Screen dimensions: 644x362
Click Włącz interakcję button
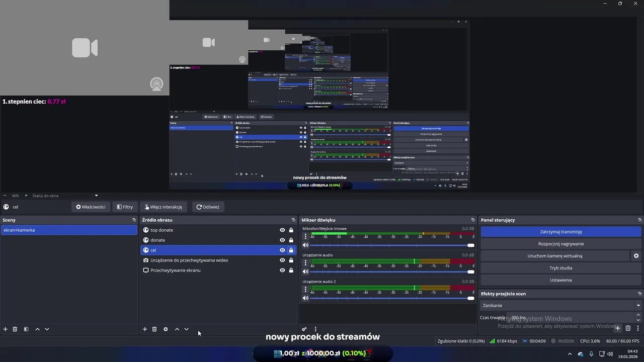click(x=164, y=207)
